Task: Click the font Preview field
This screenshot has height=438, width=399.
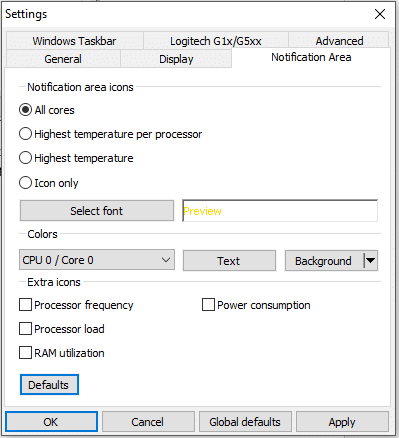Action: click(280, 211)
